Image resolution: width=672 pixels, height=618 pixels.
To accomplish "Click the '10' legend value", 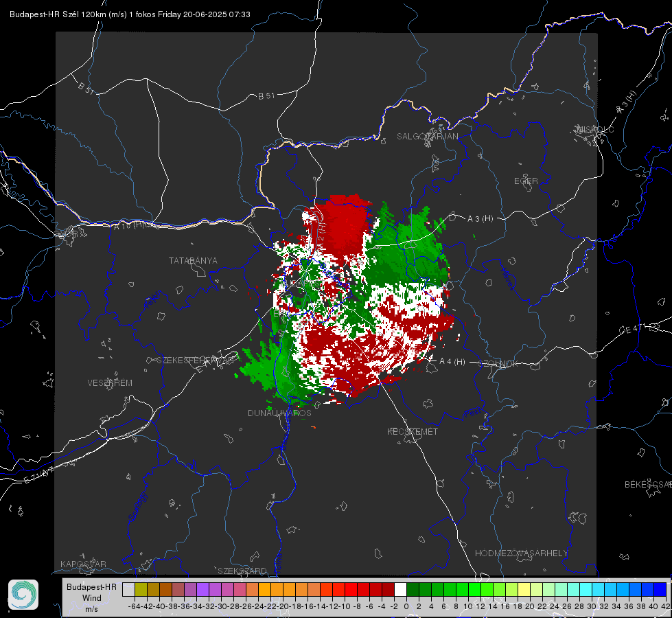I will coord(468,606).
